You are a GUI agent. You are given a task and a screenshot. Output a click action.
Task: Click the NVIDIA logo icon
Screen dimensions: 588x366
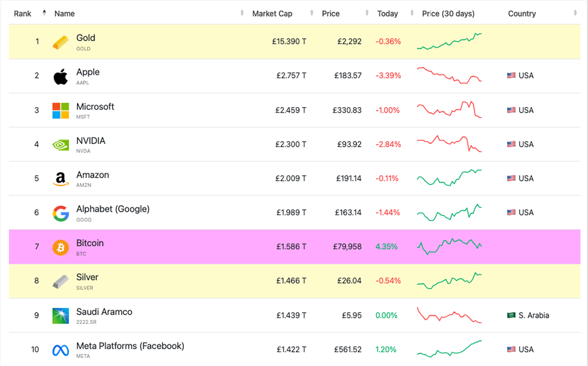click(61, 145)
